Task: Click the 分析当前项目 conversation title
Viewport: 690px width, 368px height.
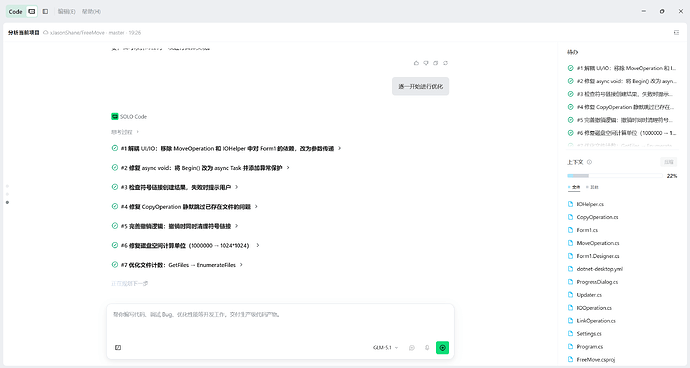Action: pyautogui.click(x=24, y=33)
